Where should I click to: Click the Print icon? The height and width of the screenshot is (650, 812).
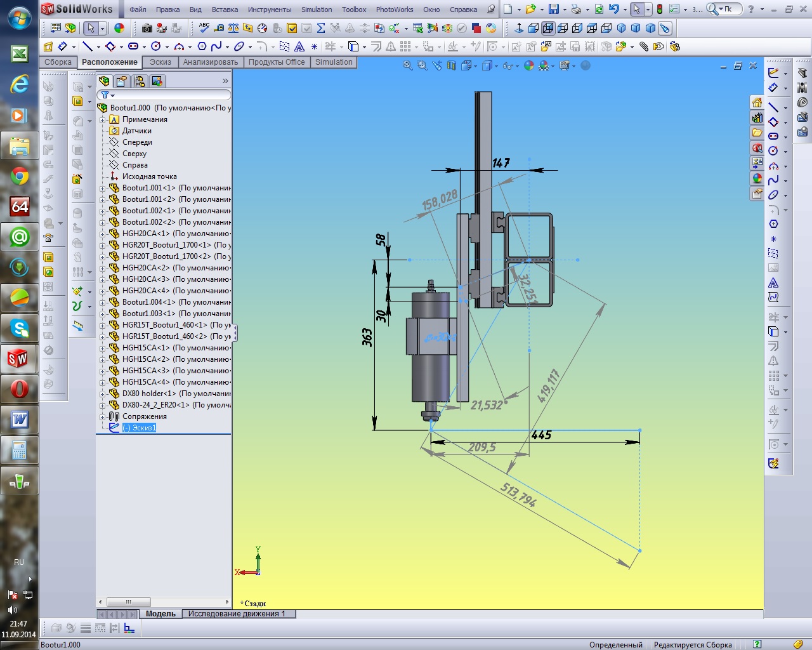point(576,10)
